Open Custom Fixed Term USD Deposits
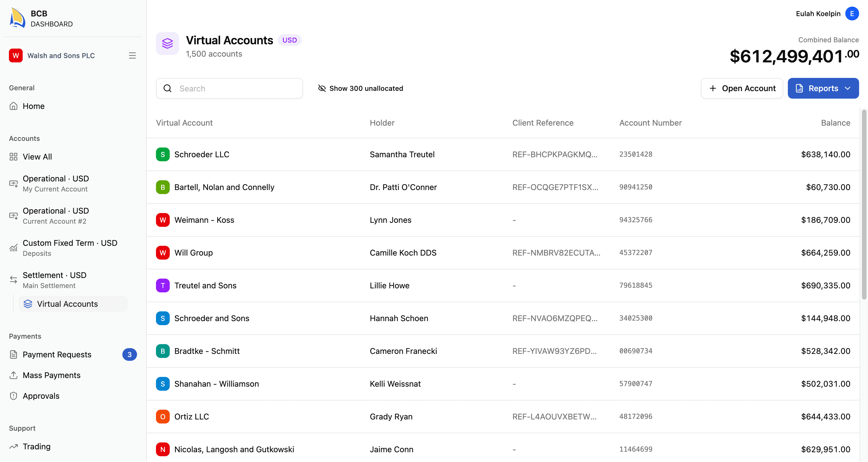868x462 pixels. pos(70,248)
